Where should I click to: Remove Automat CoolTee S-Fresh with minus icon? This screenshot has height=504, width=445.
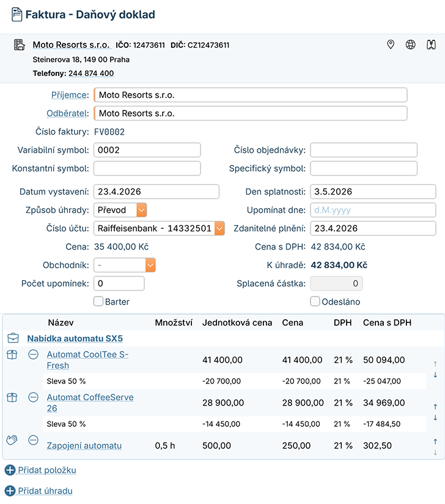pos(34,355)
